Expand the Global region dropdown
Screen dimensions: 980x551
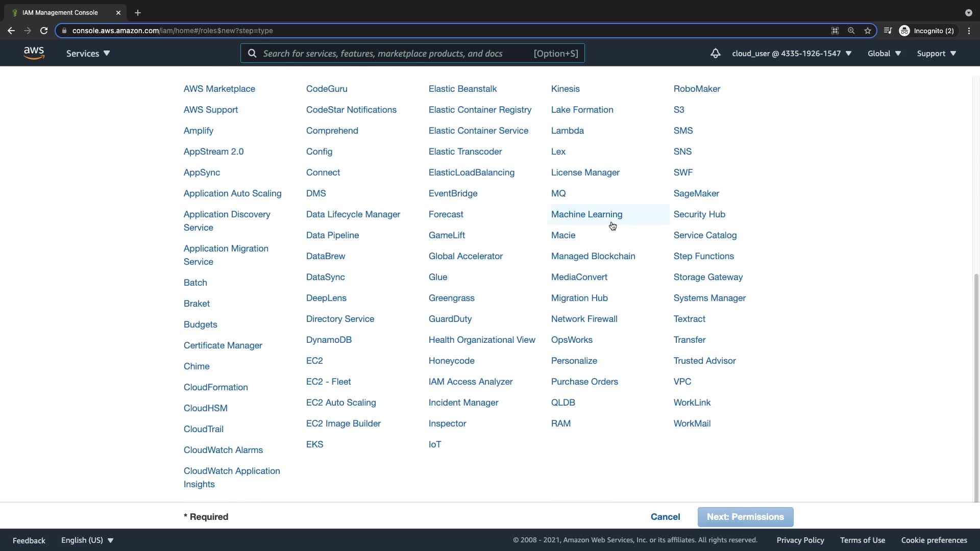tap(884, 53)
